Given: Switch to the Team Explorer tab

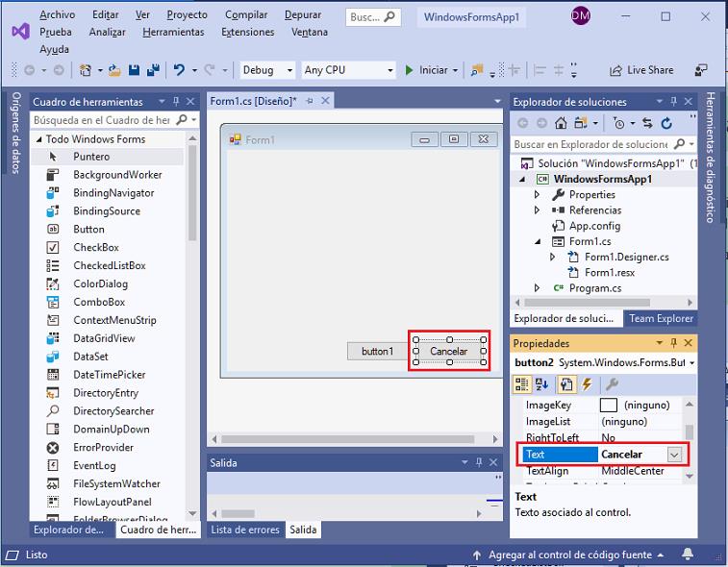Looking at the screenshot, I should pyautogui.click(x=661, y=318).
